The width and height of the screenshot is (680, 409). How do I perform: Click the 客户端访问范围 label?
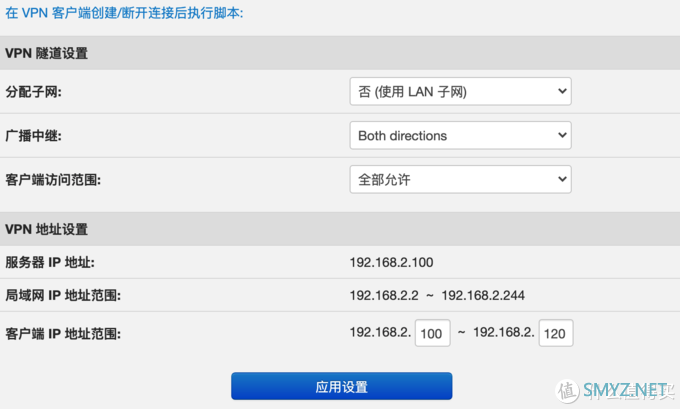53,180
